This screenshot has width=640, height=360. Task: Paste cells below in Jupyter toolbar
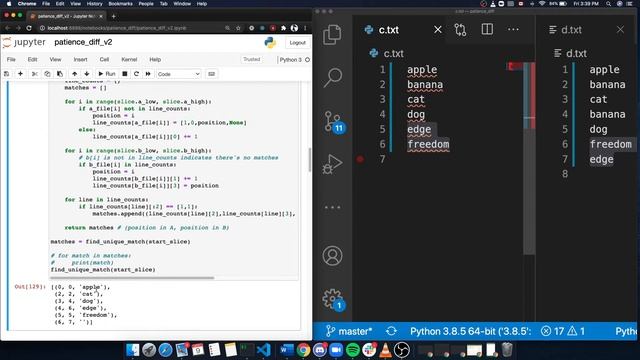tap(60, 74)
